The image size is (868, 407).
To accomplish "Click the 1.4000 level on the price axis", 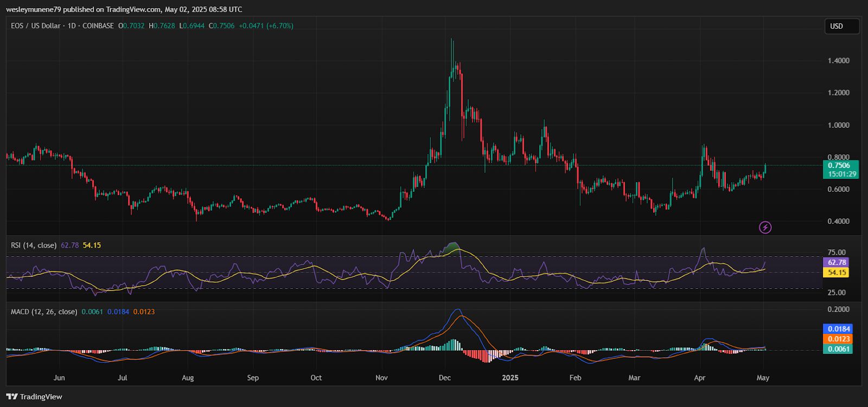I will [x=839, y=61].
